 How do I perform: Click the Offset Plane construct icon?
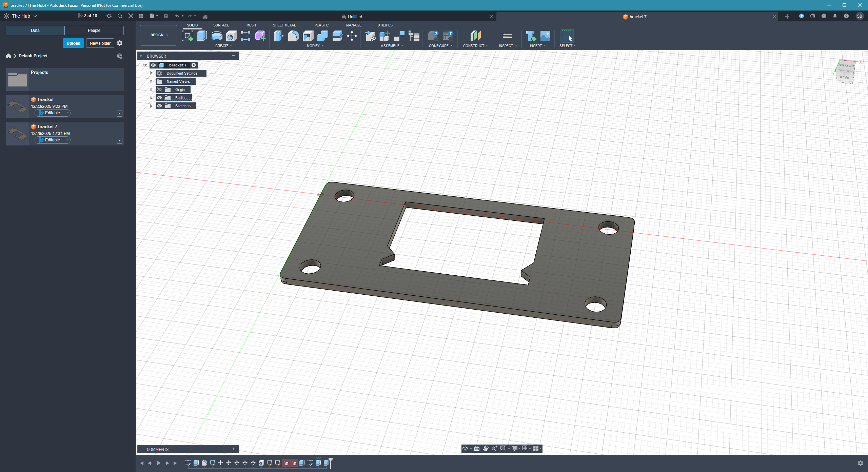coord(475,36)
